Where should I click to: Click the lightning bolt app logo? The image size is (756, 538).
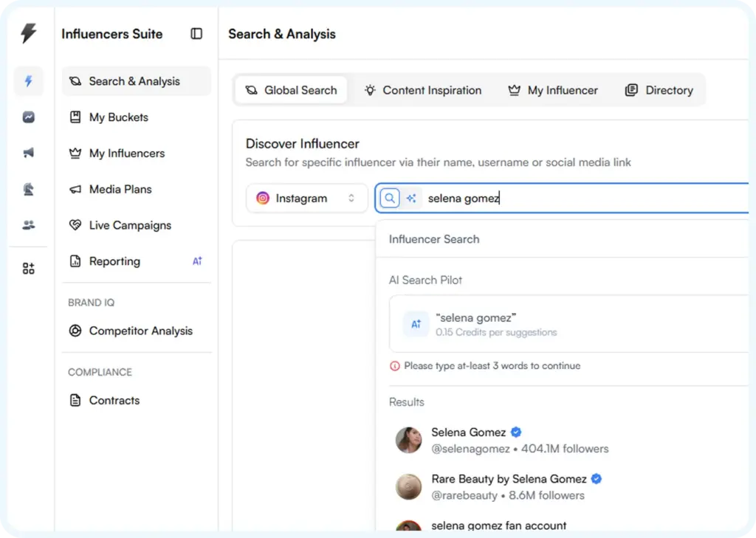point(29,33)
